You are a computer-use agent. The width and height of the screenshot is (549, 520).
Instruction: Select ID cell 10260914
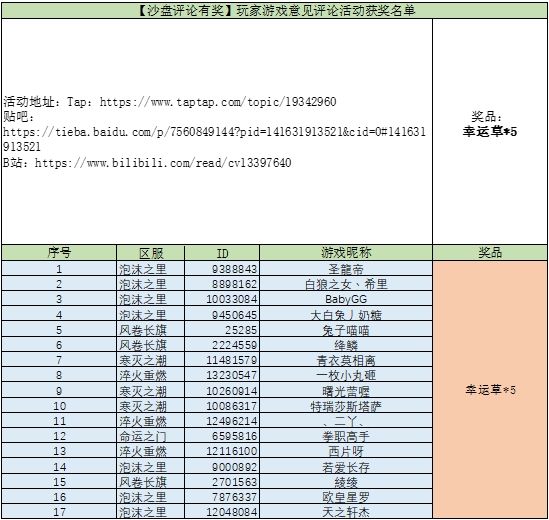pyautogui.click(x=222, y=390)
